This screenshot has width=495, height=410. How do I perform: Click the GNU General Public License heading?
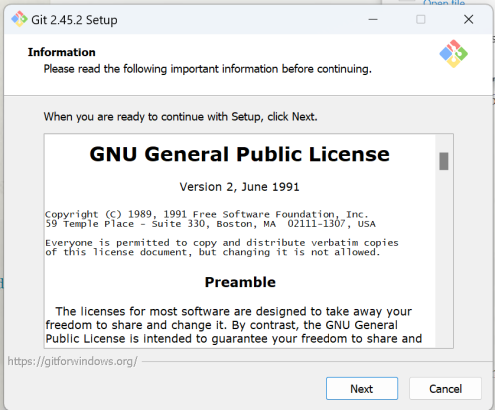[x=239, y=154]
